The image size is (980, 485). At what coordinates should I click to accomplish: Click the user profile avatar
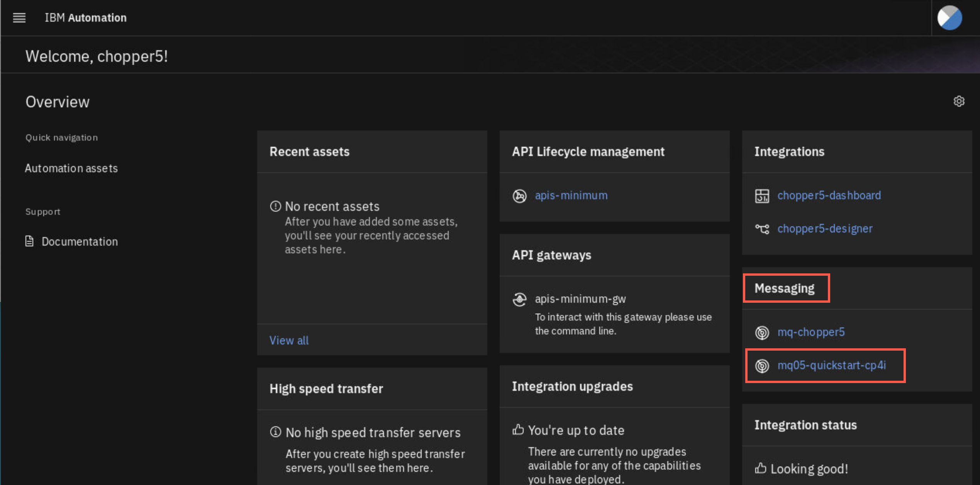[x=949, y=18]
